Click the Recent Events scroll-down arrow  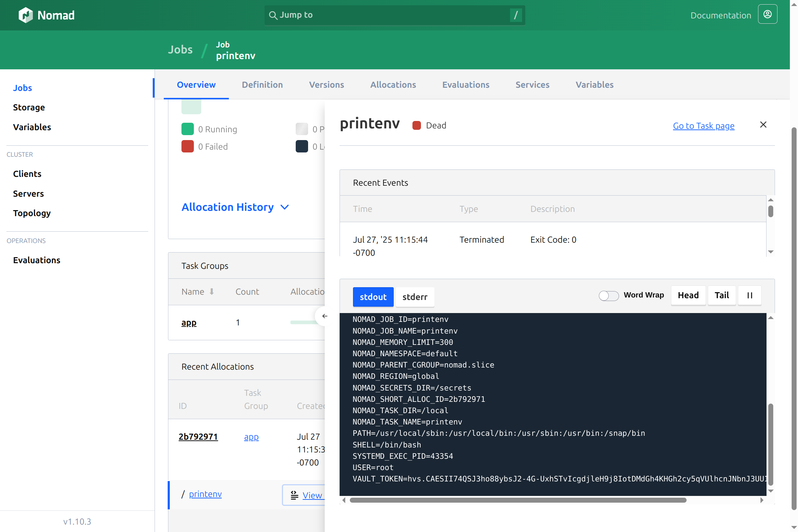(771, 252)
